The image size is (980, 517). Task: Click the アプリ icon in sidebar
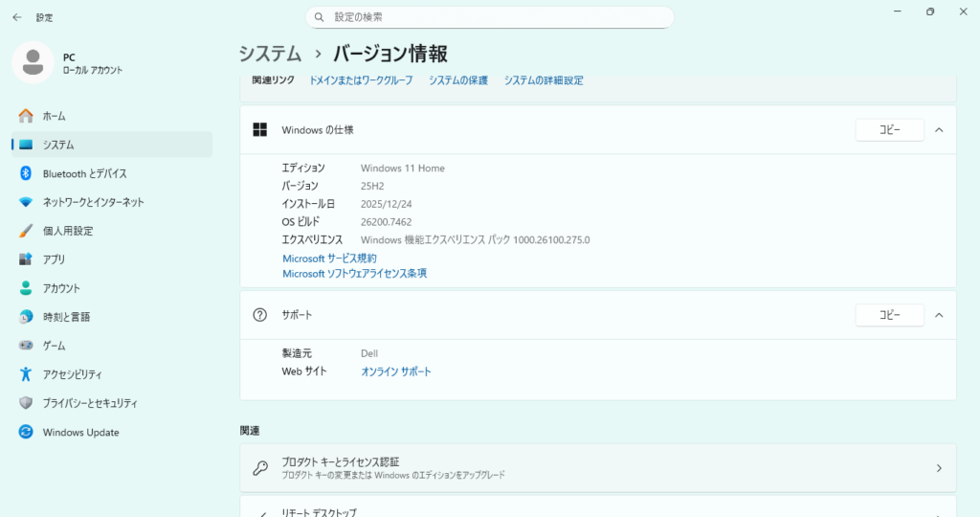[x=26, y=259]
